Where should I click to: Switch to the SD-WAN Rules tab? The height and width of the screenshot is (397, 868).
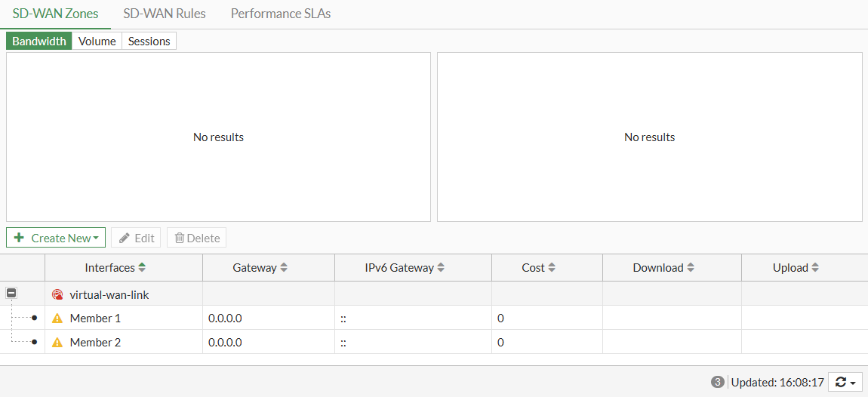[165, 14]
